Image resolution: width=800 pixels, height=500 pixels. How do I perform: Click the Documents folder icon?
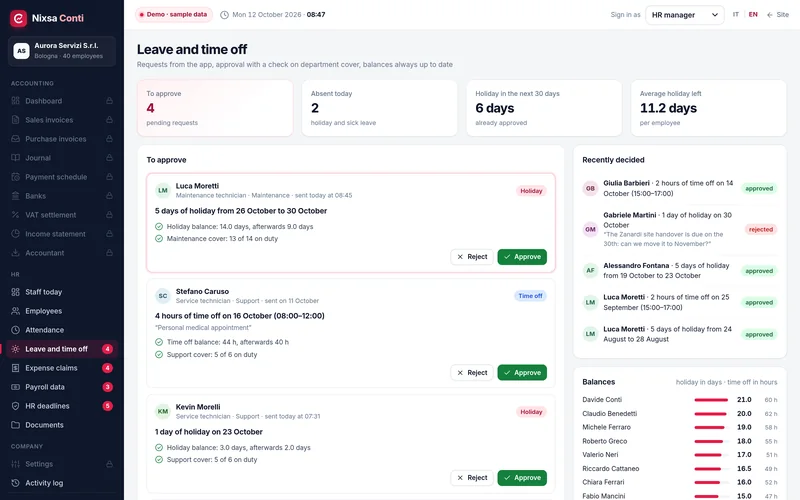coord(15,425)
